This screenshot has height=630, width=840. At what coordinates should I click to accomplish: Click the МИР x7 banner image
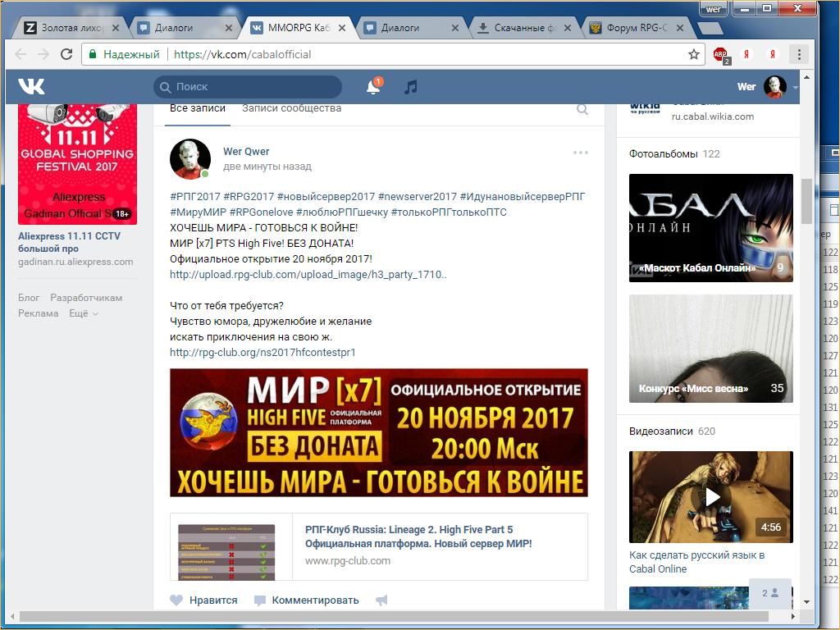tap(379, 432)
